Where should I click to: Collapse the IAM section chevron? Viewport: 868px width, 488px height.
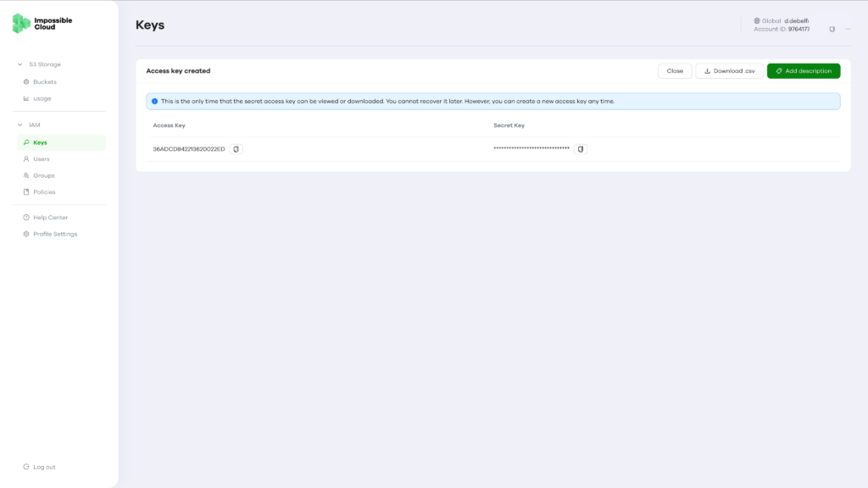tap(20, 125)
